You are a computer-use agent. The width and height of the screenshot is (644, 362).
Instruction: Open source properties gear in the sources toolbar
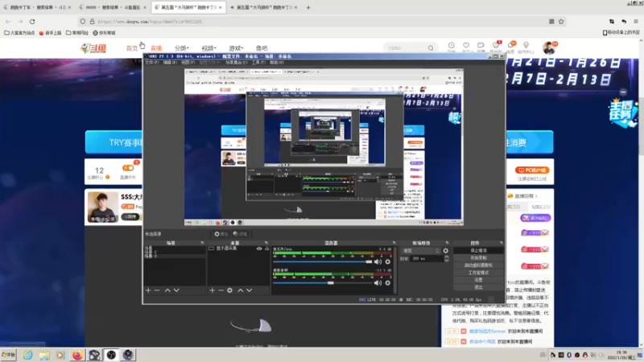click(229, 290)
